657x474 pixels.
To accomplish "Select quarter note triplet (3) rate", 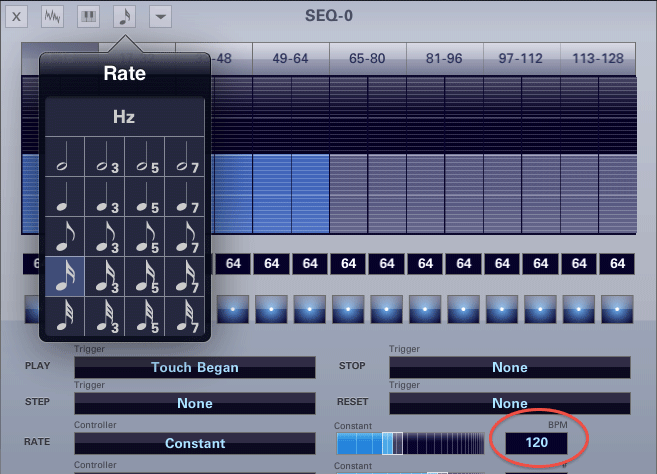I will click(105, 197).
